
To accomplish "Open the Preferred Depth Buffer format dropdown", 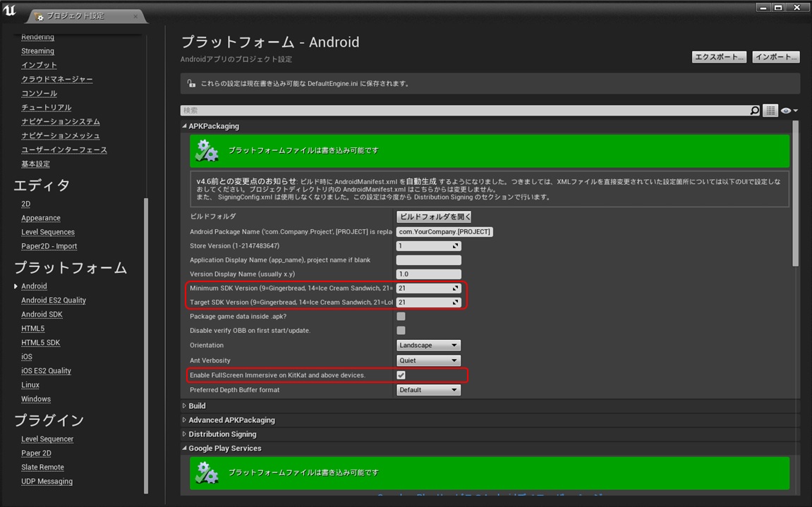I will (428, 390).
